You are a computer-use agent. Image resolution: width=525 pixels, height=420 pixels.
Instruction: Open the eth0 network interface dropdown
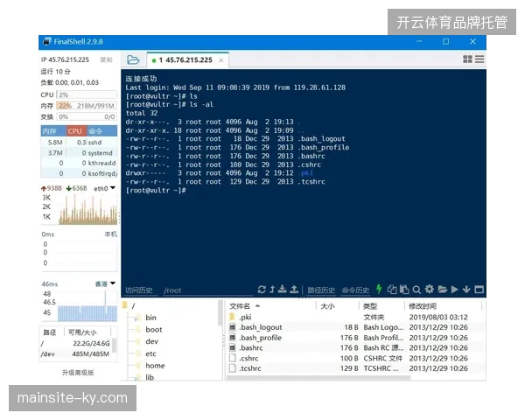(113, 188)
